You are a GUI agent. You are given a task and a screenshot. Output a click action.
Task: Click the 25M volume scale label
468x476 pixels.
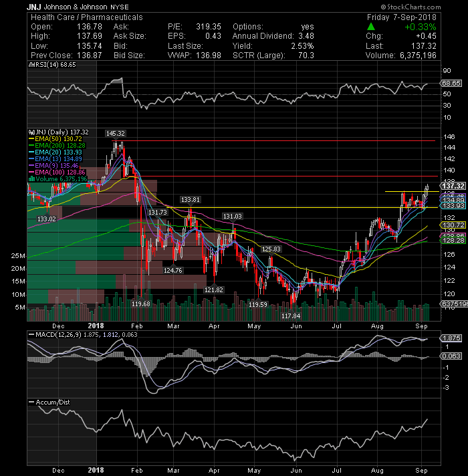click(x=18, y=256)
